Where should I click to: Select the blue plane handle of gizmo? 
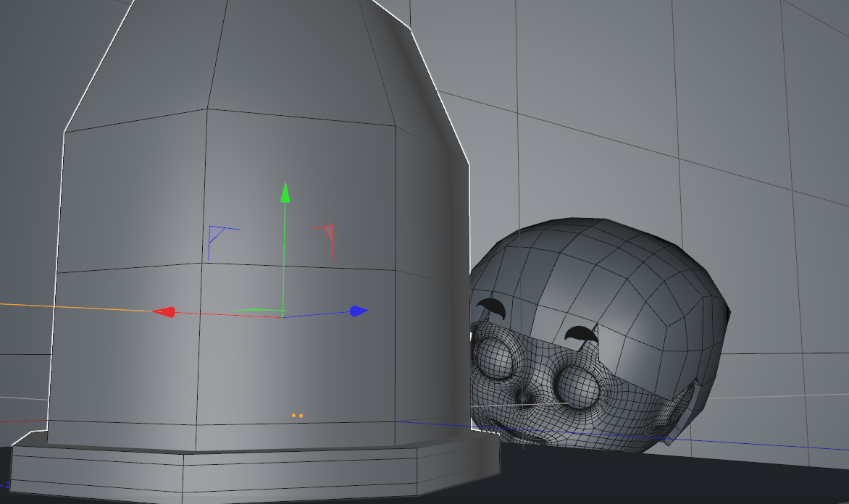click(223, 243)
